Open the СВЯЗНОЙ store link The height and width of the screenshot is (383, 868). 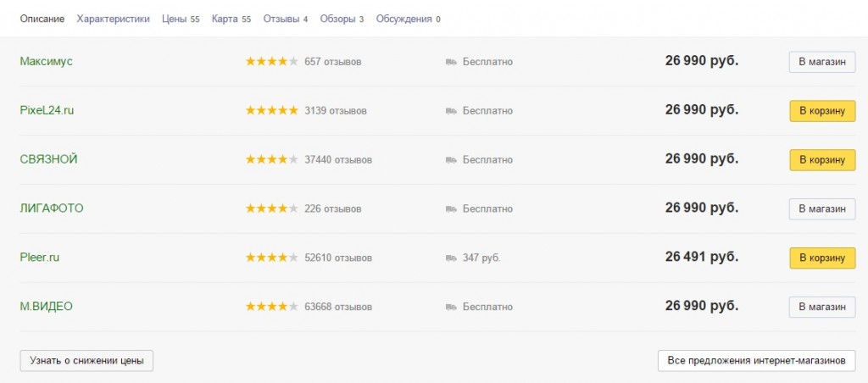49,159
